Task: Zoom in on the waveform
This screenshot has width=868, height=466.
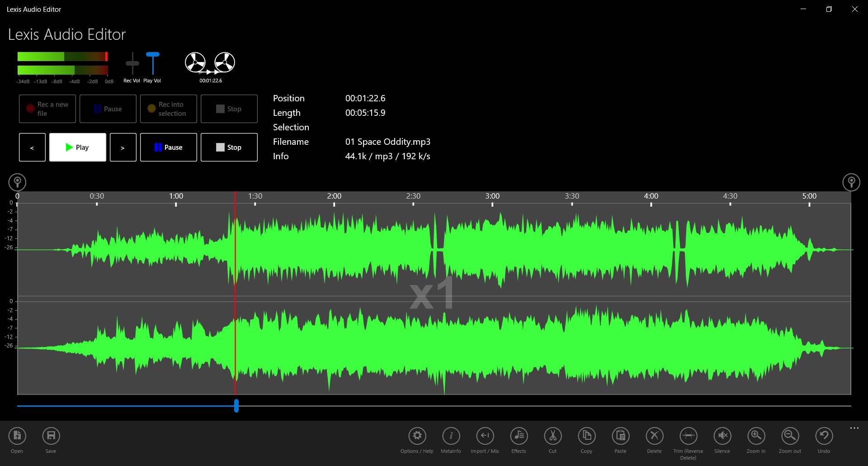Action: pos(755,439)
